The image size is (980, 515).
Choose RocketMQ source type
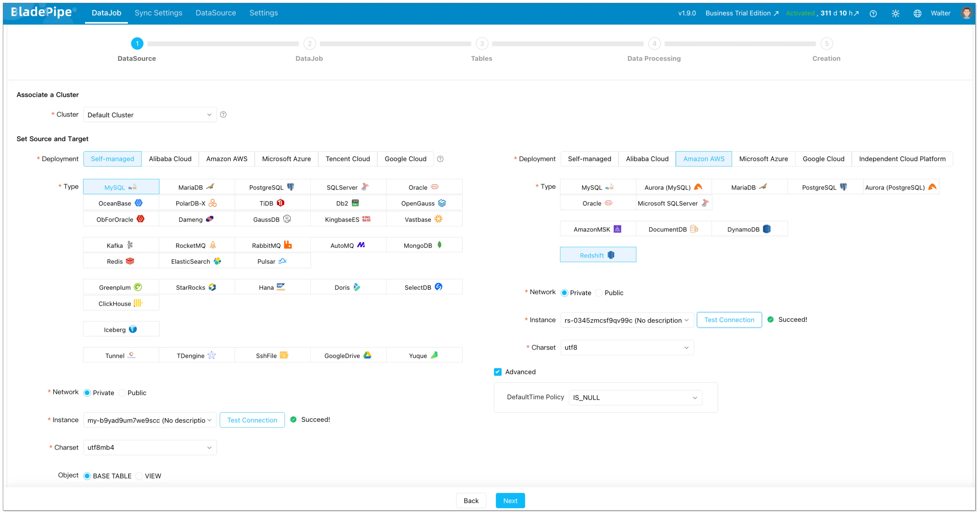196,245
